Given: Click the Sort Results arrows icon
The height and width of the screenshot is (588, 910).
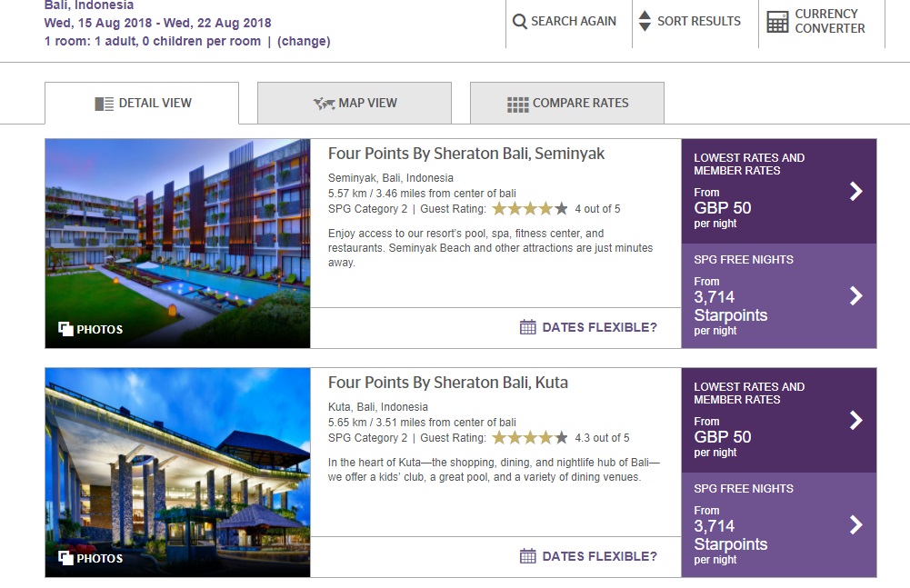Looking at the screenshot, I should tap(644, 21).
